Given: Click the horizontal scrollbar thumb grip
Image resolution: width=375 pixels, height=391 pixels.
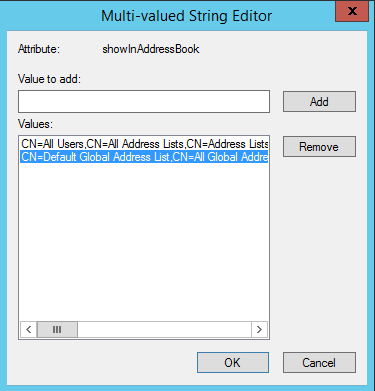Looking at the screenshot, I should pyautogui.click(x=57, y=330).
